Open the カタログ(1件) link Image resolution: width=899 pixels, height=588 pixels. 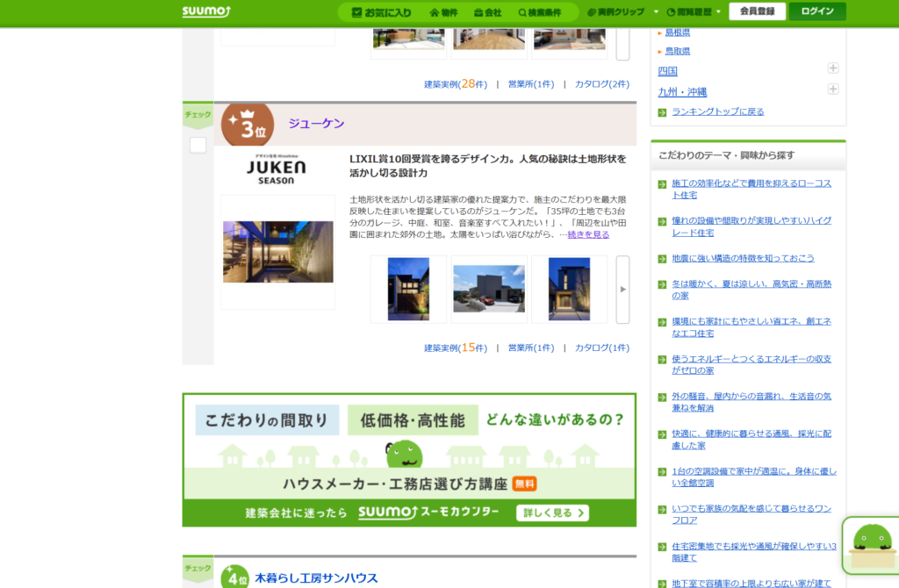point(602,348)
